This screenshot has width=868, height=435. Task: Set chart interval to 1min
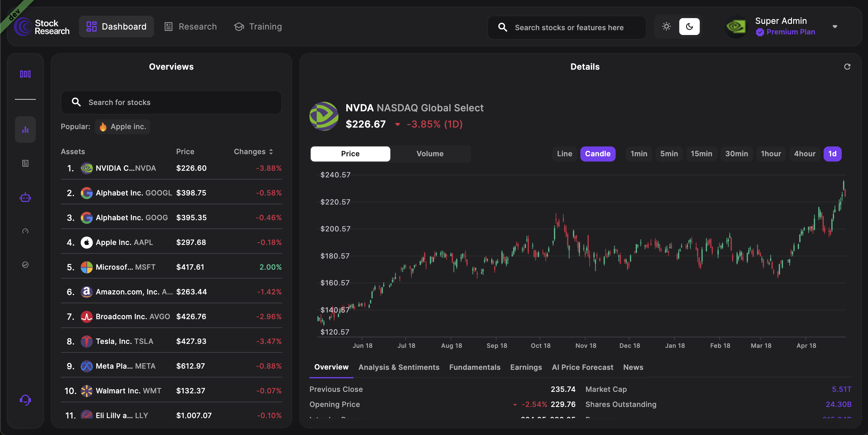(639, 154)
